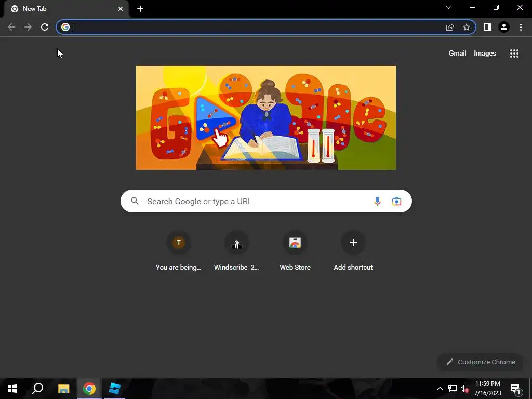Click the Customize Chrome button
Viewport: 532px width, 399px height.
481,362
